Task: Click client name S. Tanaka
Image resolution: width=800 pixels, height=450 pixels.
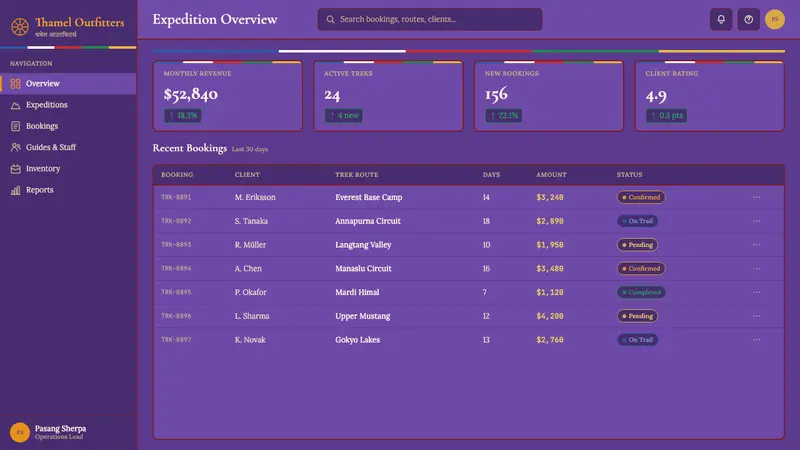Action: (251, 221)
